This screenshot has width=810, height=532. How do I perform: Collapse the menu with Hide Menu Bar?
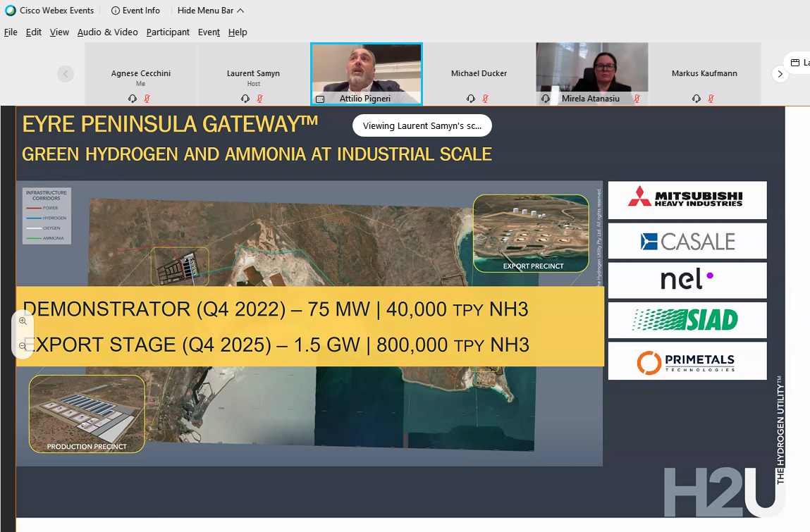pos(211,11)
